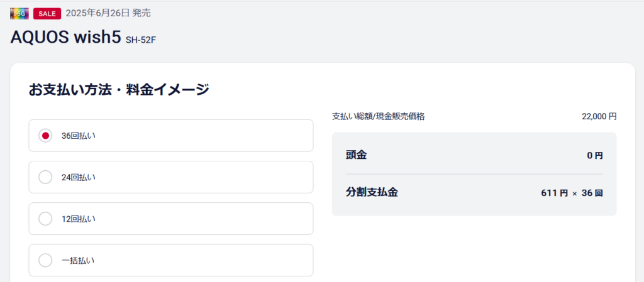
Task: Choose the 24回払い radio button
Action: (x=45, y=177)
